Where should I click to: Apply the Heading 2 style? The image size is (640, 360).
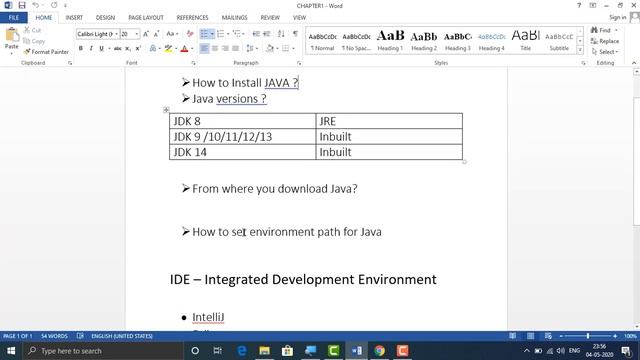424,40
